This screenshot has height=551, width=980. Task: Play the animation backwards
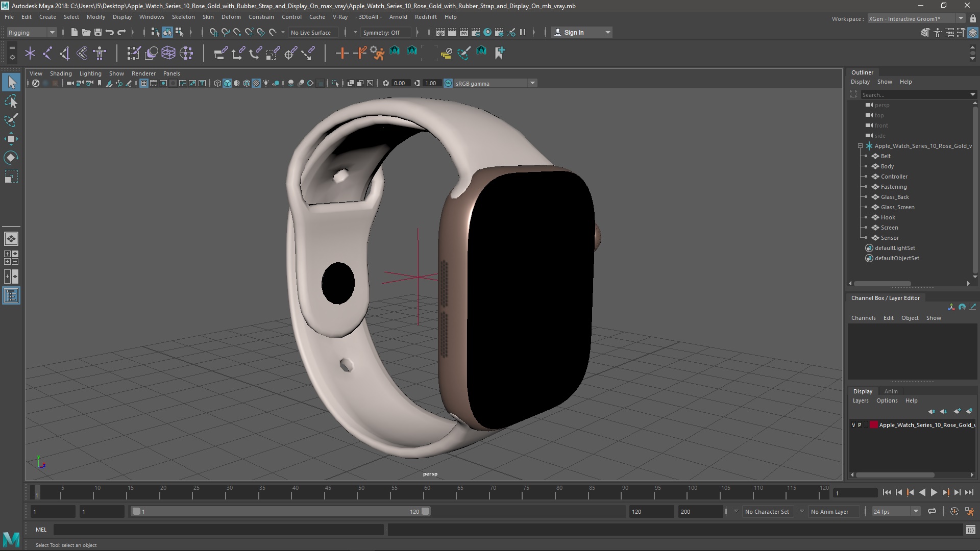point(922,492)
